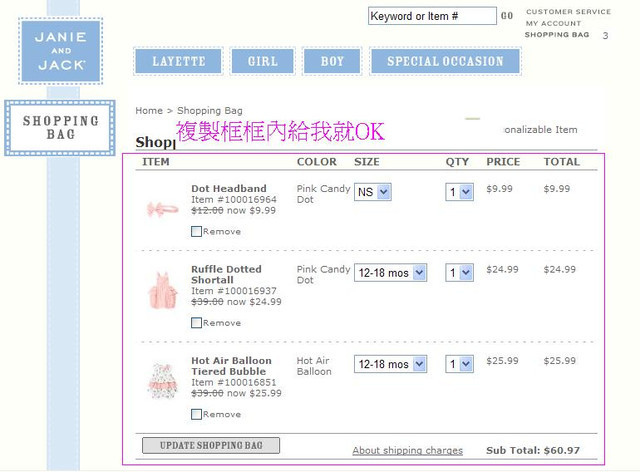Screen dimensions: 640x472
Task: Click the Home breadcrumb link
Action: click(149, 111)
